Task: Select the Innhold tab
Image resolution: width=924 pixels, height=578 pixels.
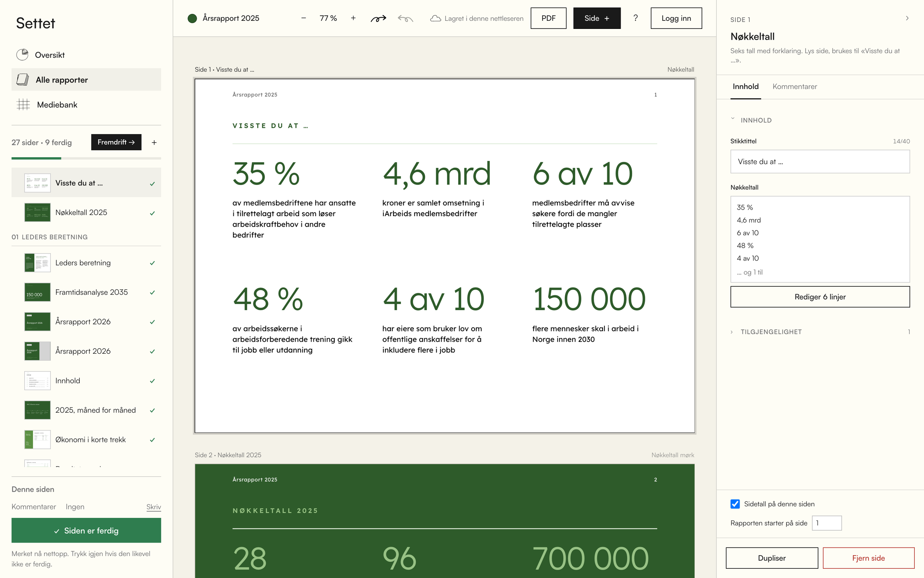Action: pyautogui.click(x=745, y=86)
